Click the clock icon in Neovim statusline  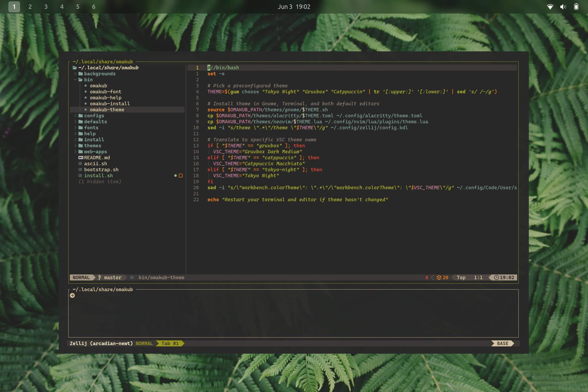pos(497,277)
